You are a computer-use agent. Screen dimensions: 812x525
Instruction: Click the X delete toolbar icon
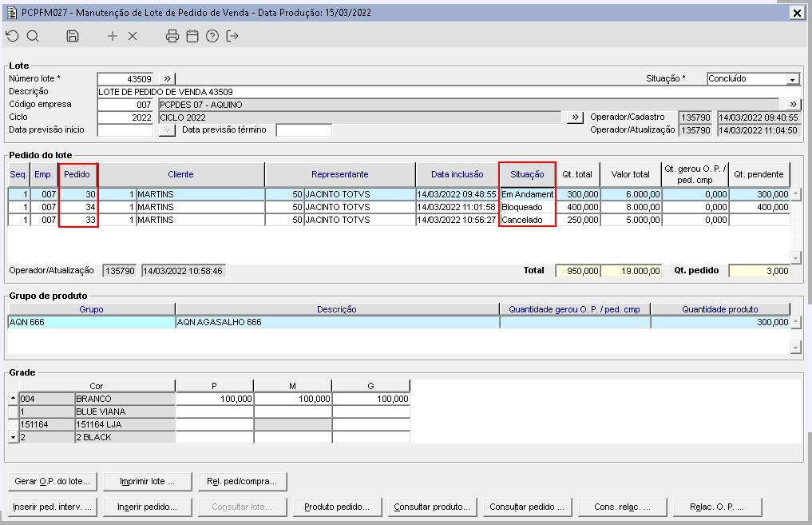(x=133, y=36)
